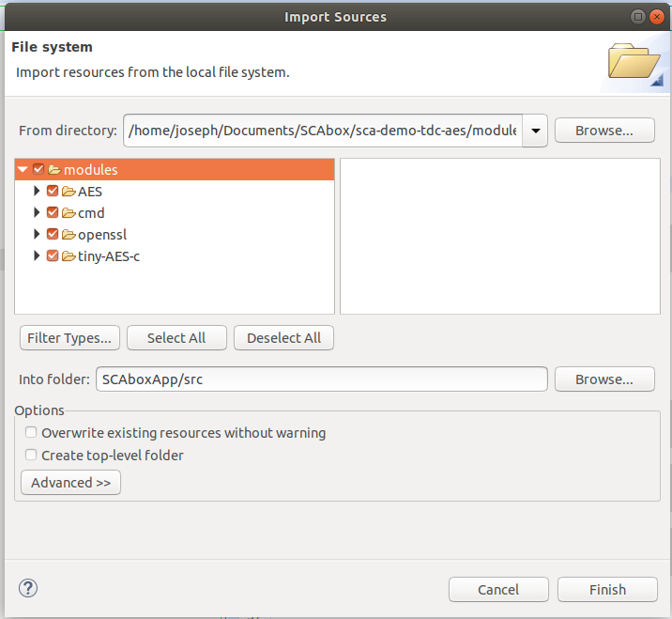Click the tiny-AES-c folder icon
The height and width of the screenshot is (619, 672).
(69, 256)
